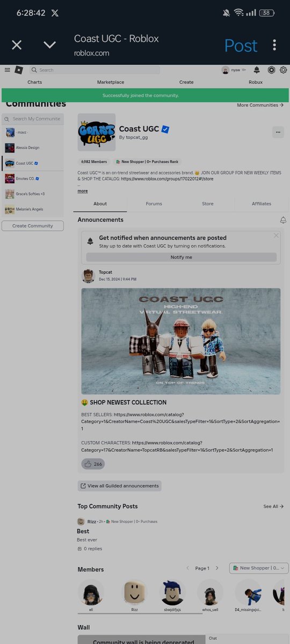The image size is (290, 644).
Task: Select the Emotes CO. community
Action: (x=33, y=178)
